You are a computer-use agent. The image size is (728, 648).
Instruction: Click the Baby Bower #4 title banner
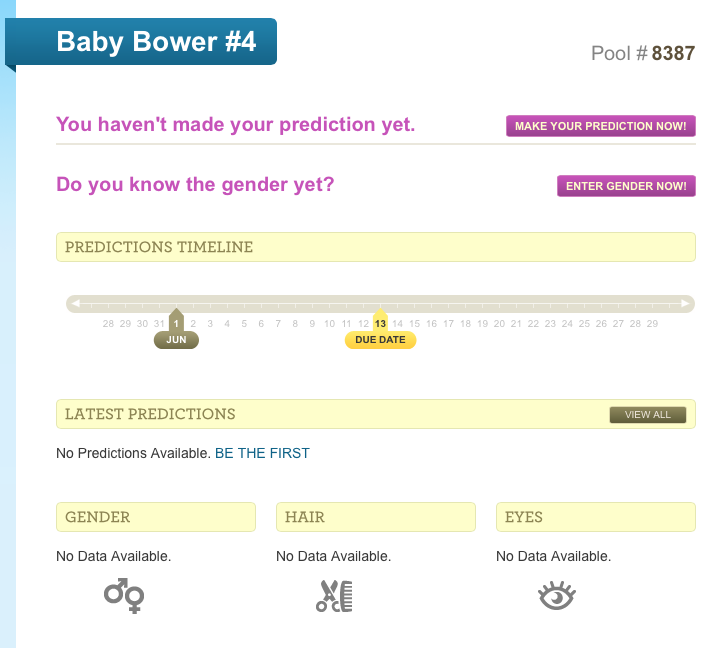[141, 42]
